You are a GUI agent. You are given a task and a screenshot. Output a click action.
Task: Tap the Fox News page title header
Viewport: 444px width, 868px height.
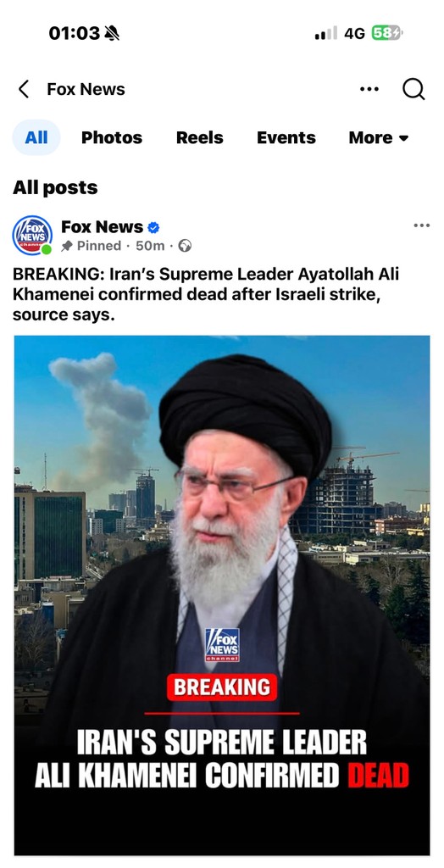tap(86, 89)
